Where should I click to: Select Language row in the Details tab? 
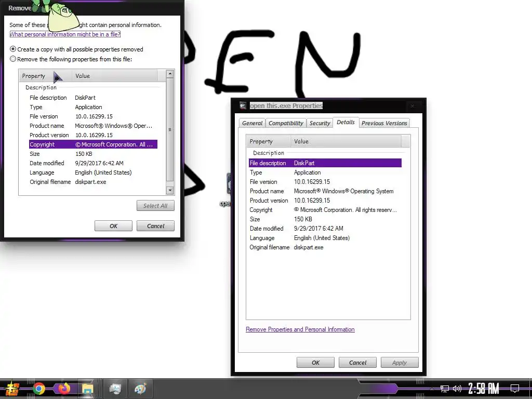tap(325, 238)
